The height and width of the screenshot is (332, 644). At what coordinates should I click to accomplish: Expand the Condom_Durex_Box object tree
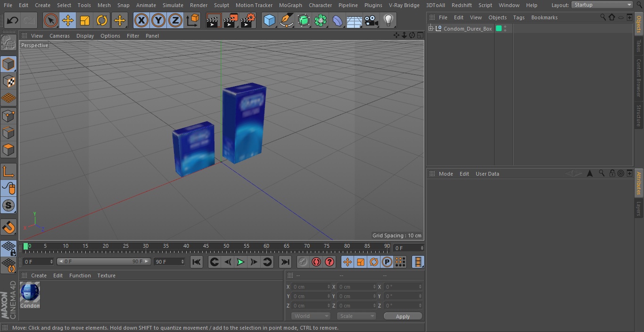431,29
